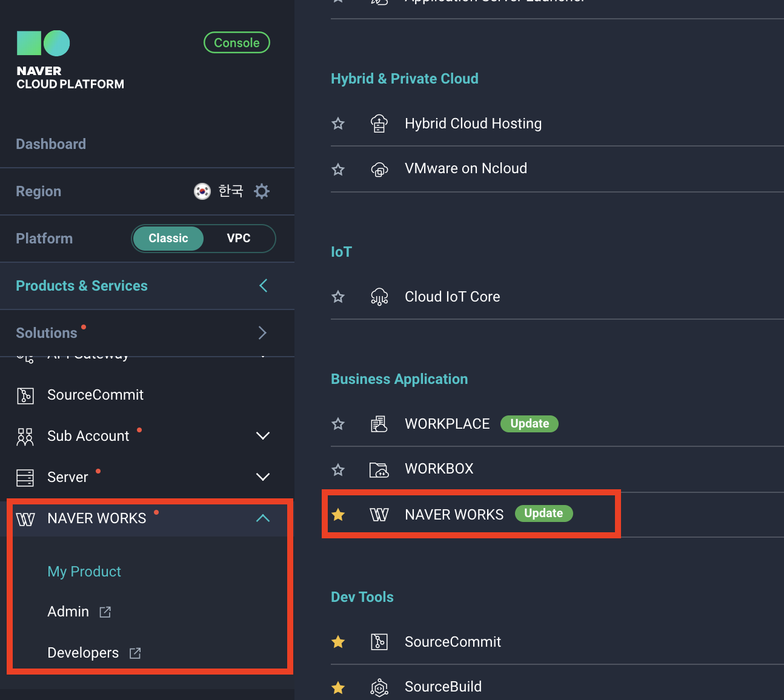Open Admin under NAVER WORKS
Image resolution: width=784 pixels, height=700 pixels.
pyautogui.click(x=68, y=612)
